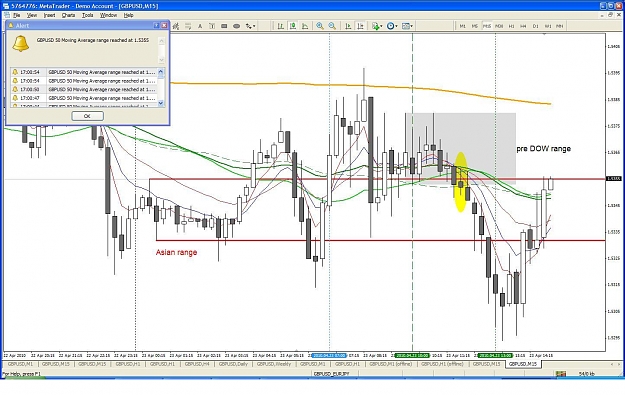Select the 'Asian range' text label

pos(176,252)
